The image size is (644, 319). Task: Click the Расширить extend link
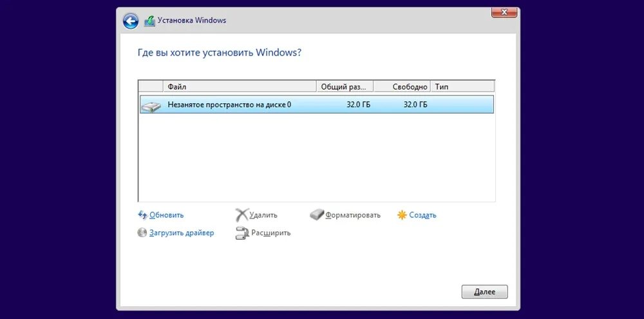[270, 233]
